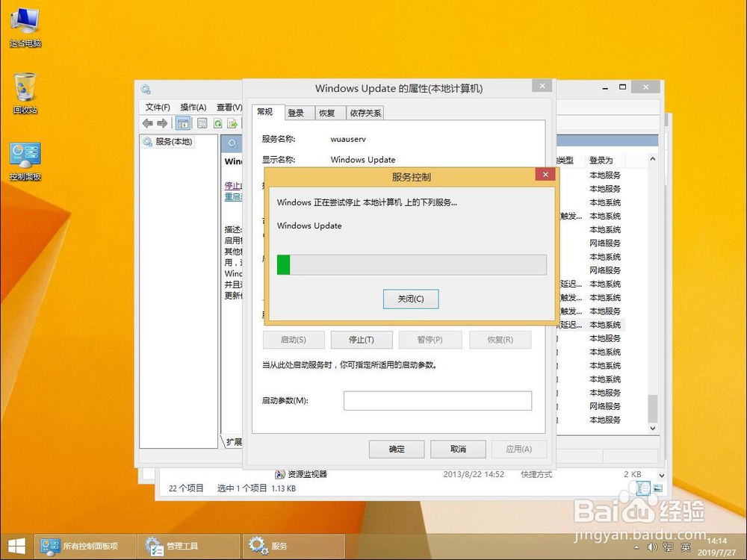Click the export list icon in Services toolbar
This screenshot has width=747, height=560.
point(232,123)
